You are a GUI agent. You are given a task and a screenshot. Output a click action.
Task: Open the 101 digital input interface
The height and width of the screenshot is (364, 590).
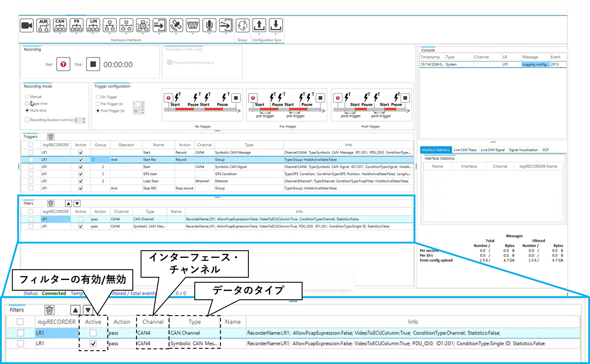pyautogui.click(x=159, y=25)
